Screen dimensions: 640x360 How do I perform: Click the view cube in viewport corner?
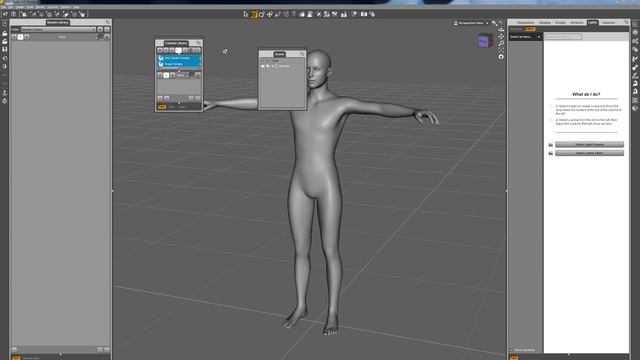tap(485, 41)
